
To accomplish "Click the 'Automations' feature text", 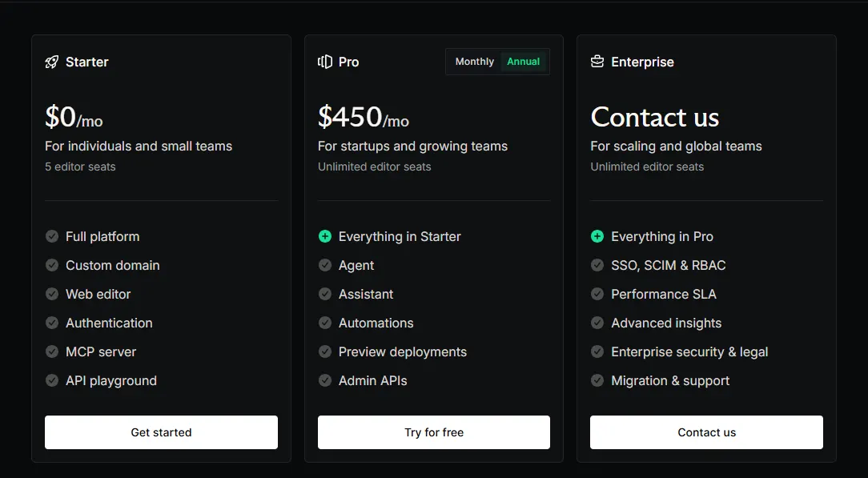I will point(376,323).
